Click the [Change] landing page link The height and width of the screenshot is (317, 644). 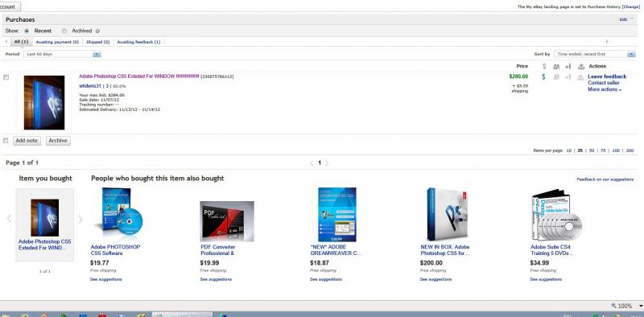click(631, 7)
